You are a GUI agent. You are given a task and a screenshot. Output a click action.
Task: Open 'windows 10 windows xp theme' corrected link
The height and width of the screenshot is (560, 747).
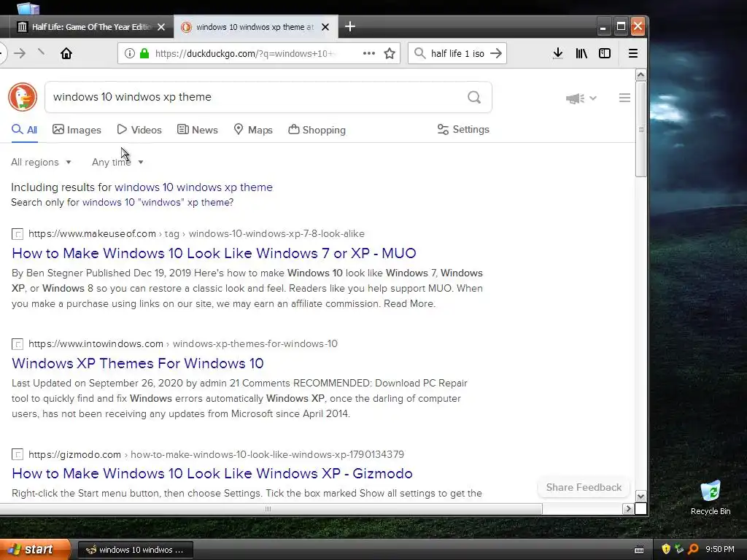193,187
